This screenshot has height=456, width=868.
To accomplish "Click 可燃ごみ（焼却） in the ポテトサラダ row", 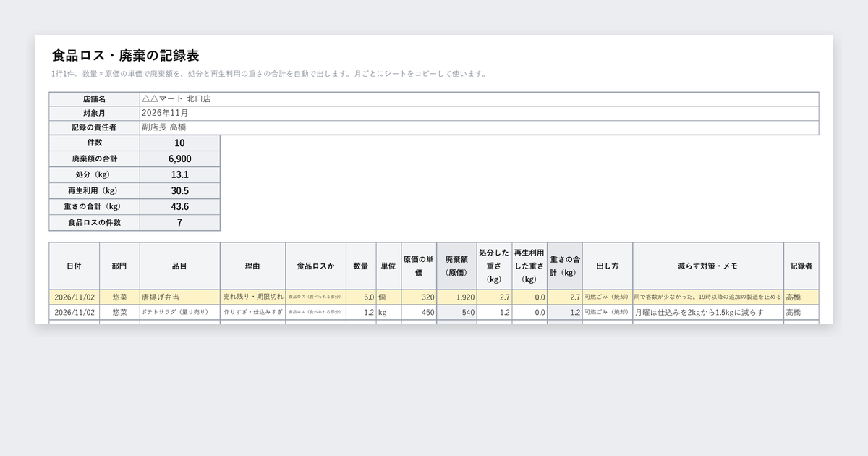I will pos(607,312).
